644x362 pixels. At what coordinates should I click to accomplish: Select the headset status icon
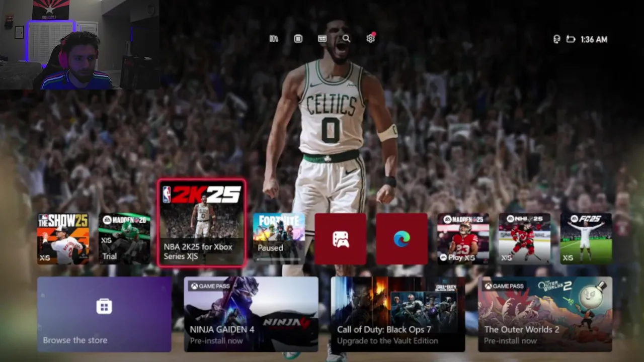(556, 39)
